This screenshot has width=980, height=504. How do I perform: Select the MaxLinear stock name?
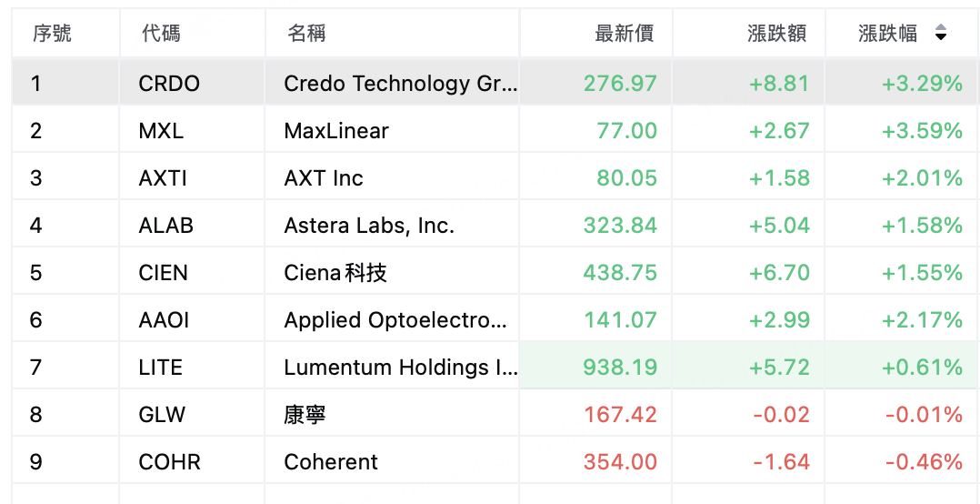tap(336, 131)
